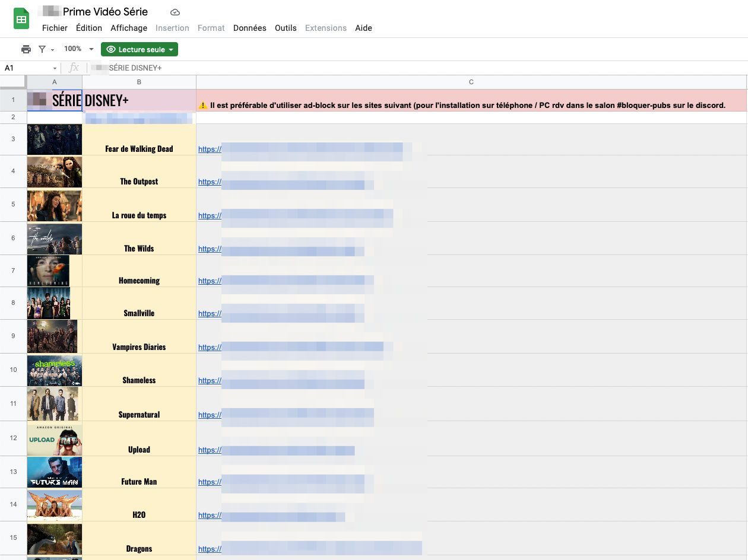The height and width of the screenshot is (560, 748).
Task: Select column B header
Action: coord(139,82)
